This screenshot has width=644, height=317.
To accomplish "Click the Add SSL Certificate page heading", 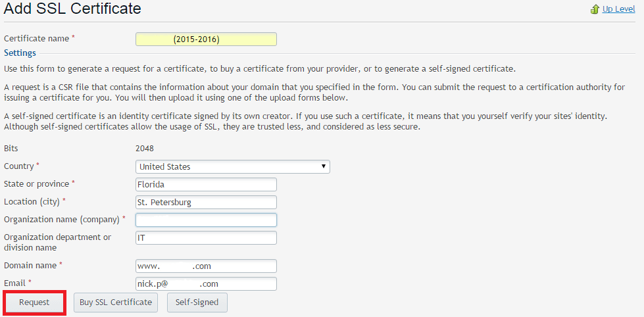I will [72, 8].
